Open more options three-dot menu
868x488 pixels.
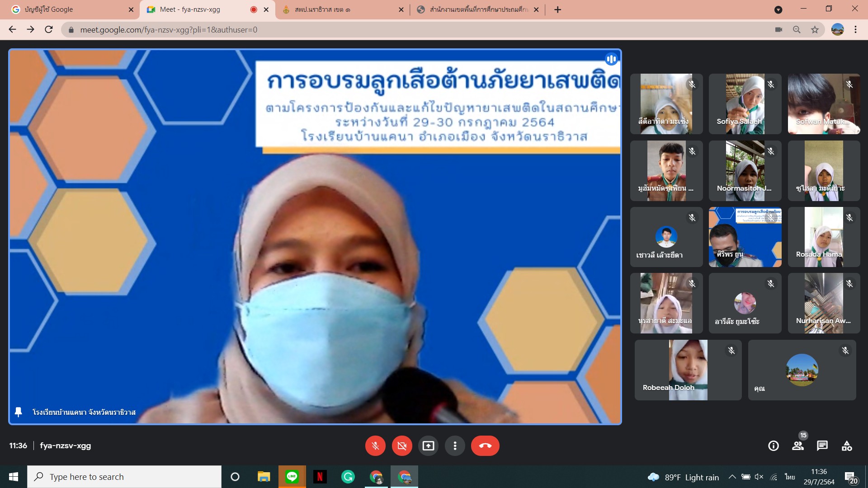(x=455, y=446)
